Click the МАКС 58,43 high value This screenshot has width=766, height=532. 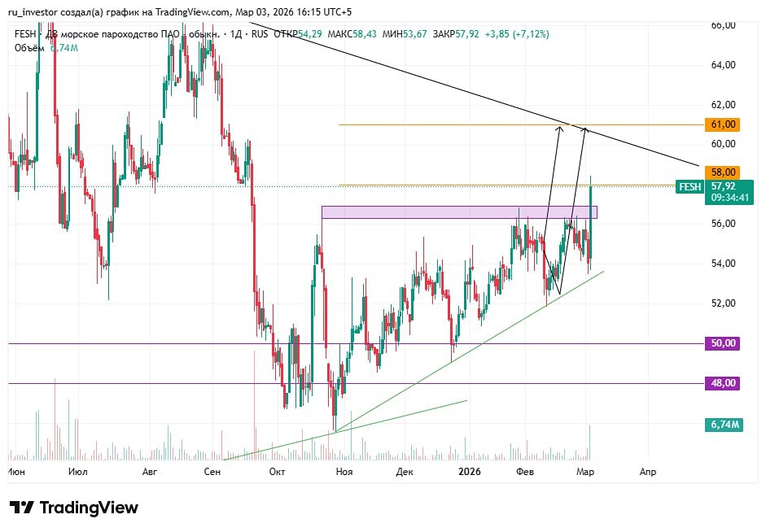click(x=352, y=34)
